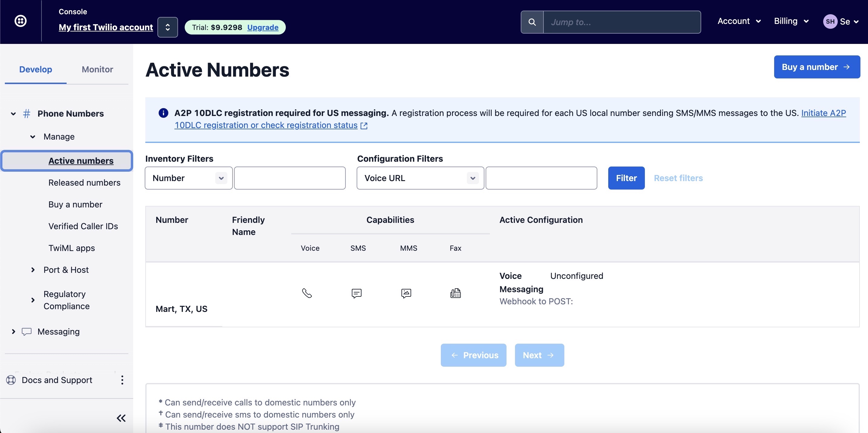Collapse the sidebar with double-chevron icon
Viewport: 868px width, 433px height.
pos(121,418)
